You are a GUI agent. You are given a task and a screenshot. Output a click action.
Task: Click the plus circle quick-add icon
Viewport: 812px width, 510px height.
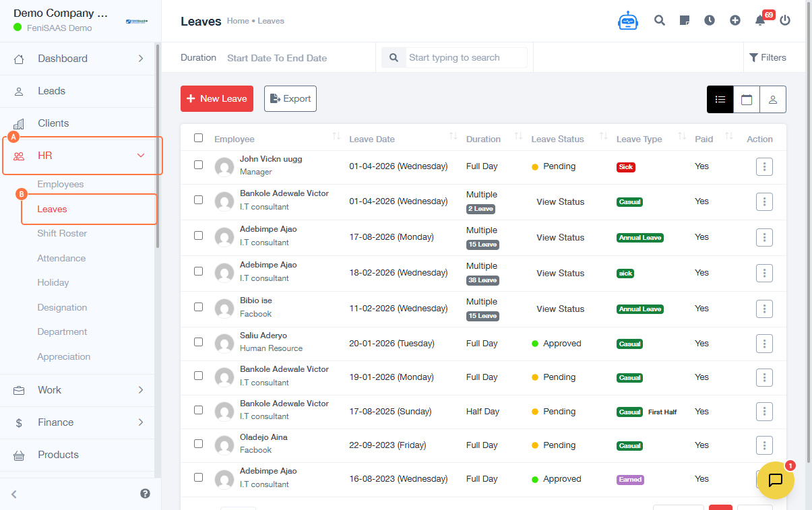point(735,20)
